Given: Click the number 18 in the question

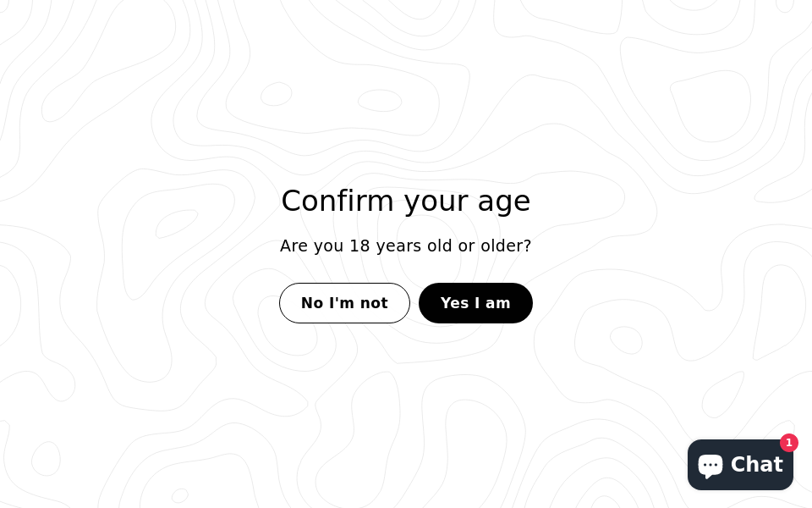Looking at the screenshot, I should click(359, 246).
